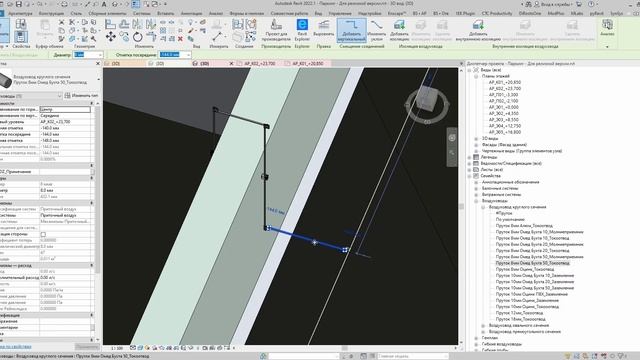Screen dimensions: 640x360
Task: Close the active {3D} view tab
Action: tap(231, 64)
